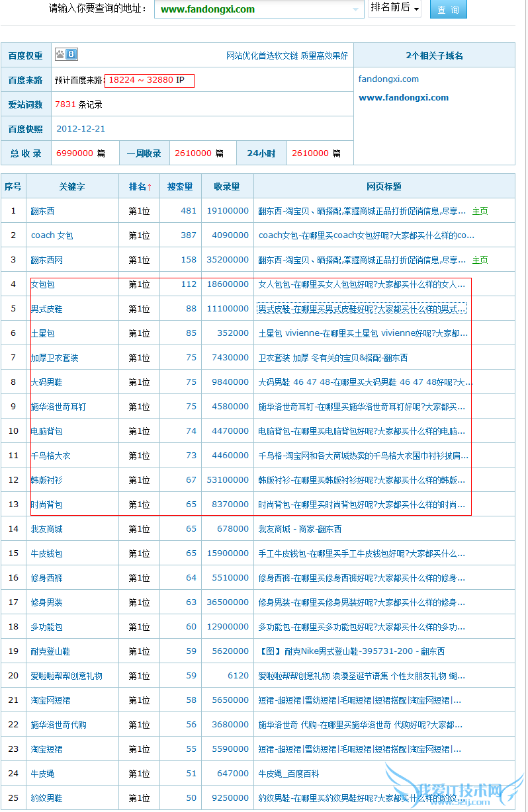Open the 卫衣套装 加厚 page title link
Image resolution: width=528 pixels, height=812 pixels.
[x=333, y=358]
